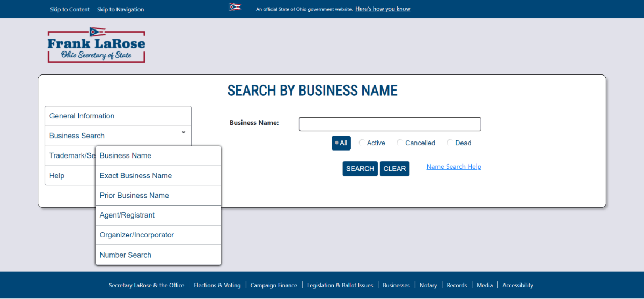
Task: Click the SEARCH button
Action: [360, 169]
